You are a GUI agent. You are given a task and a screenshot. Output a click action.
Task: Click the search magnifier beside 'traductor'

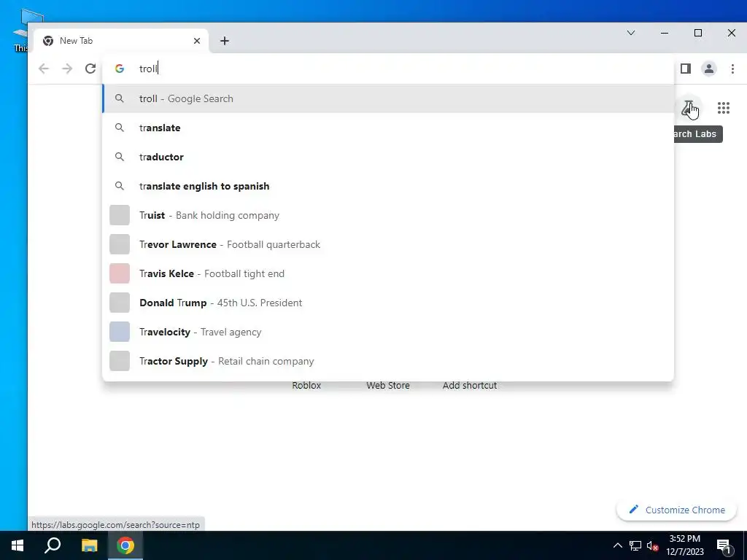pyautogui.click(x=120, y=157)
